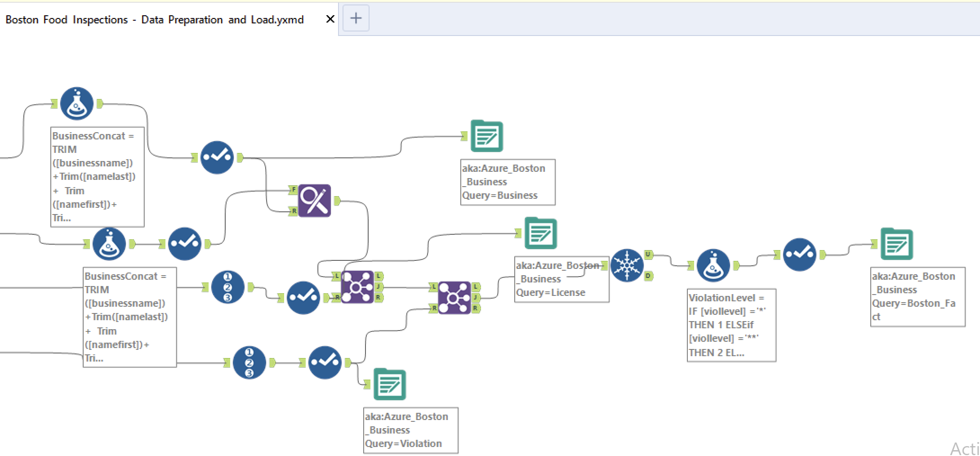Click the Select tool after the lower Record ID

point(325,362)
